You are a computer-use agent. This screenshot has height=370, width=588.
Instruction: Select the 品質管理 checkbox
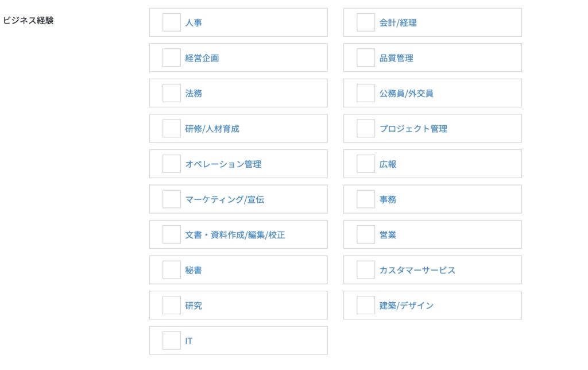pos(365,58)
